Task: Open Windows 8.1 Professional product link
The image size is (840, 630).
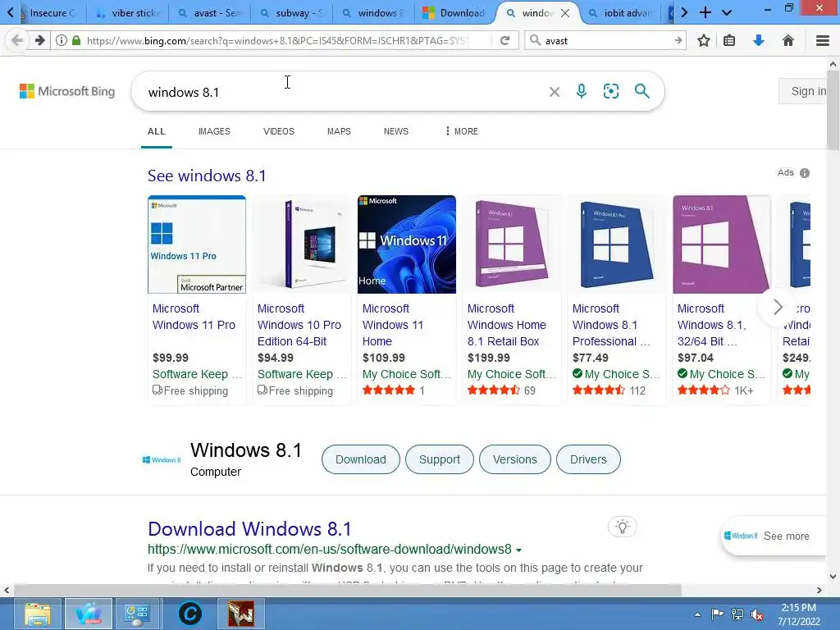Action: point(610,325)
